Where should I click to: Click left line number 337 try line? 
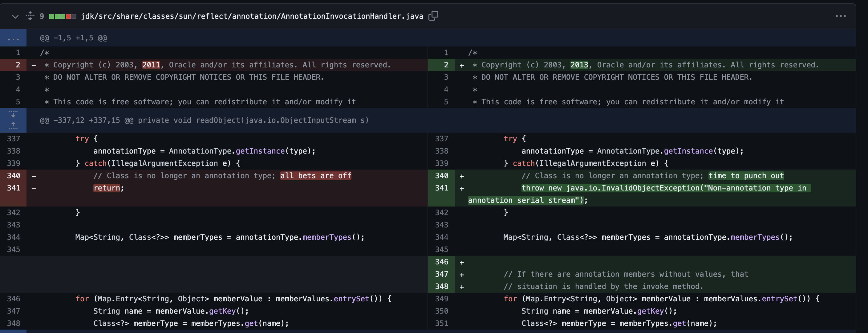14,138
